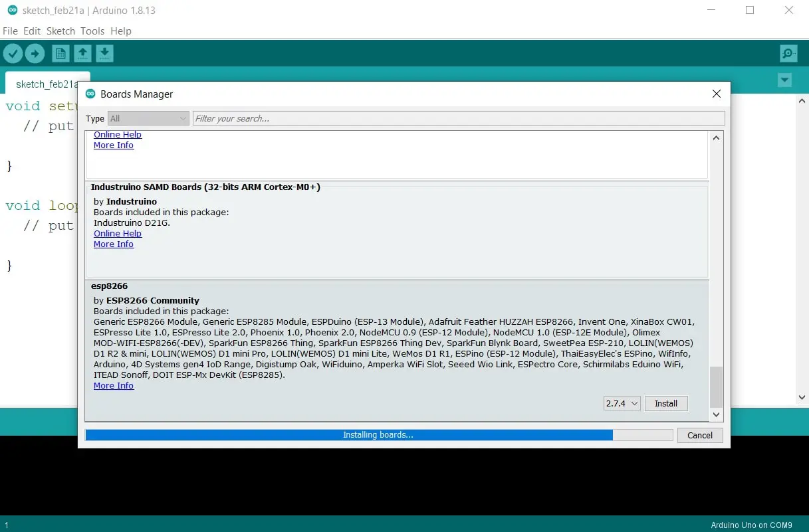Open the Type filter dropdown
Viewport: 809px width, 532px height.
148,118
